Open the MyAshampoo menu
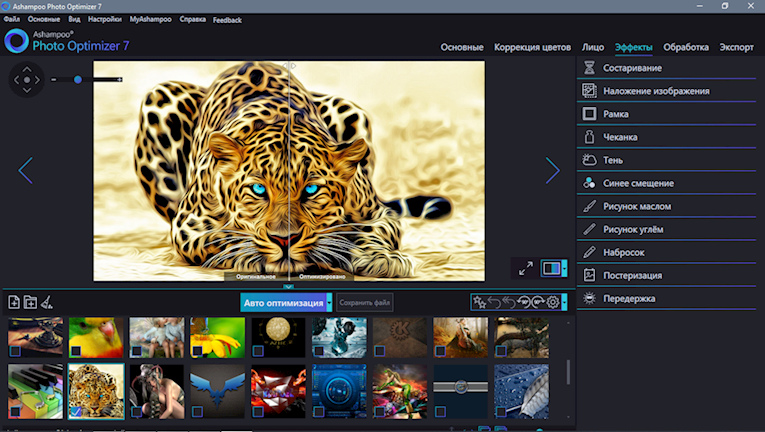This screenshot has height=432, width=765. point(150,20)
